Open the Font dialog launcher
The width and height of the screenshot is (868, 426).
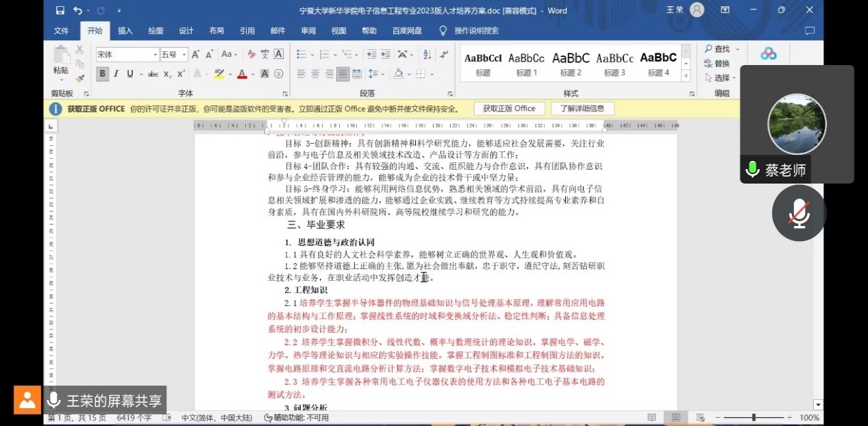(x=285, y=94)
